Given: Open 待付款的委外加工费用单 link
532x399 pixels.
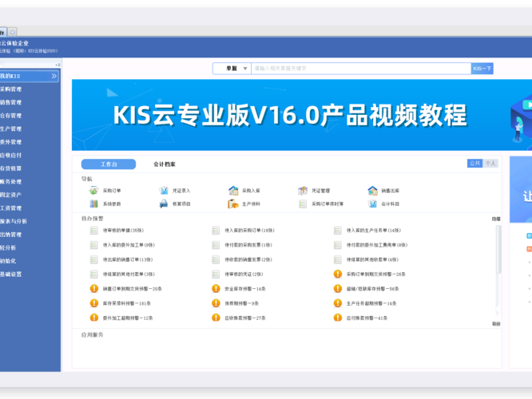Looking at the screenshot, I should click(377, 245).
